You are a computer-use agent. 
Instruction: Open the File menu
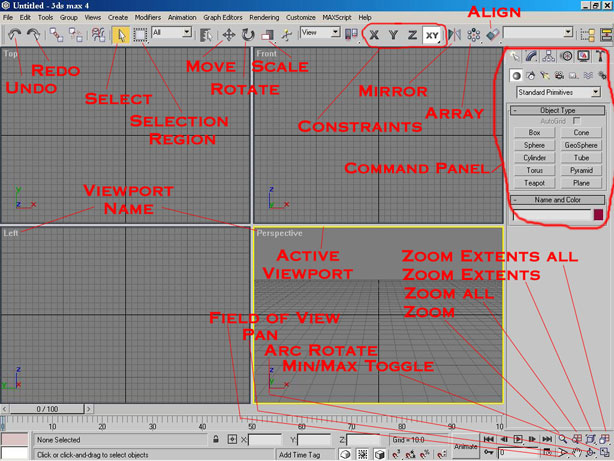(x=8, y=17)
